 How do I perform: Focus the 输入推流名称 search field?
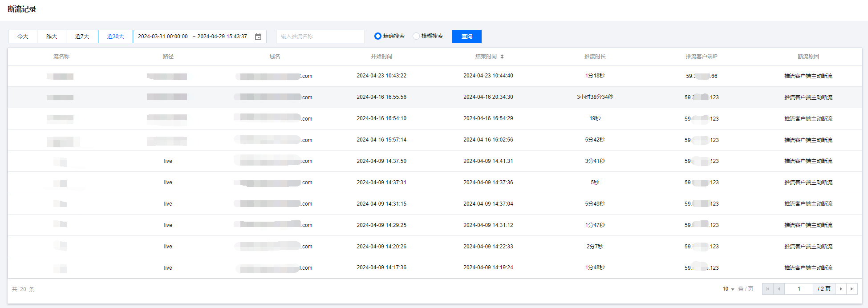320,36
